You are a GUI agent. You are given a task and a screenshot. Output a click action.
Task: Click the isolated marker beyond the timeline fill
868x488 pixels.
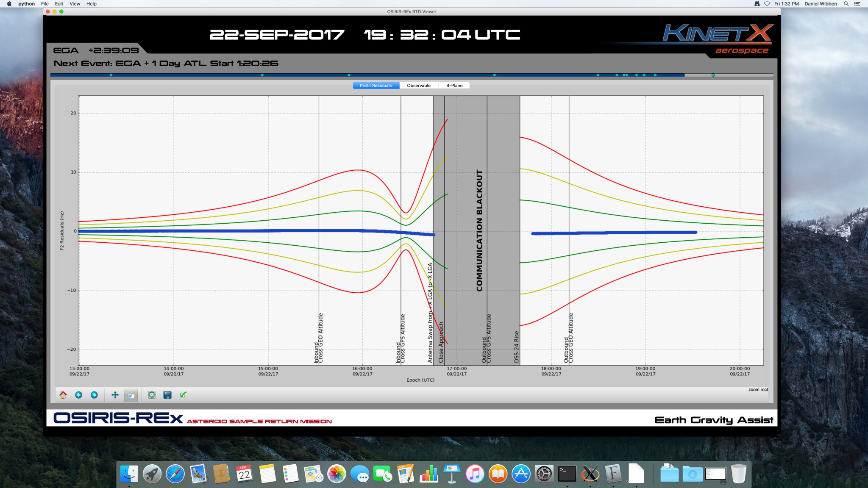713,75
